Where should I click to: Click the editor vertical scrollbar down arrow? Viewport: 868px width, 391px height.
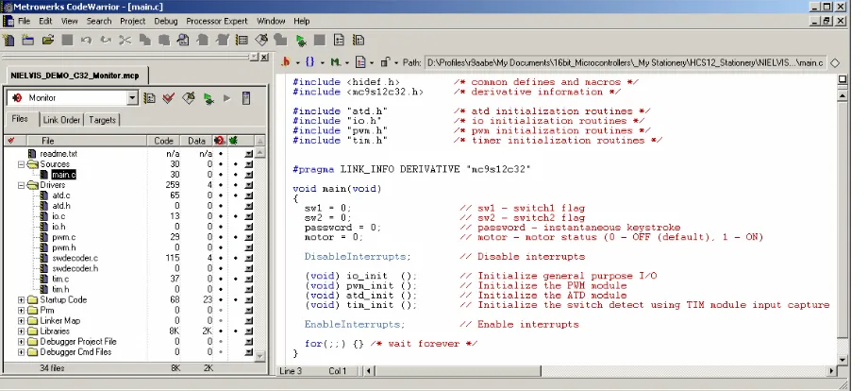(x=842, y=360)
